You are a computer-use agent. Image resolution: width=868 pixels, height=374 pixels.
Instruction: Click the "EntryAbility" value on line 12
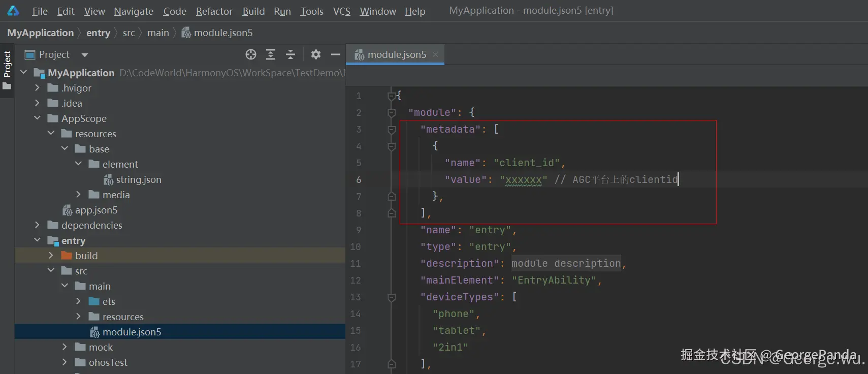(554, 280)
